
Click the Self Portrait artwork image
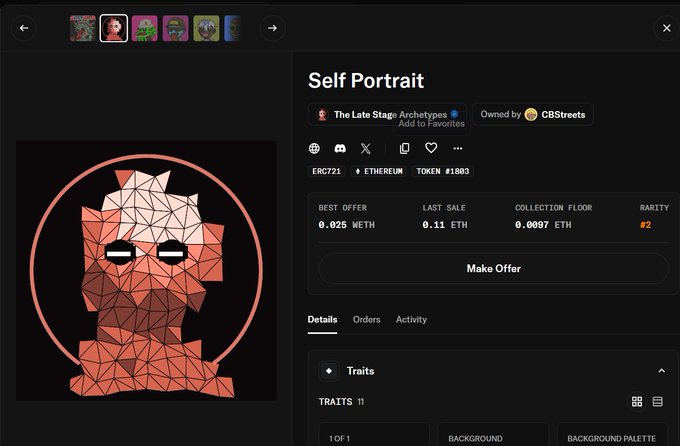coord(146,270)
